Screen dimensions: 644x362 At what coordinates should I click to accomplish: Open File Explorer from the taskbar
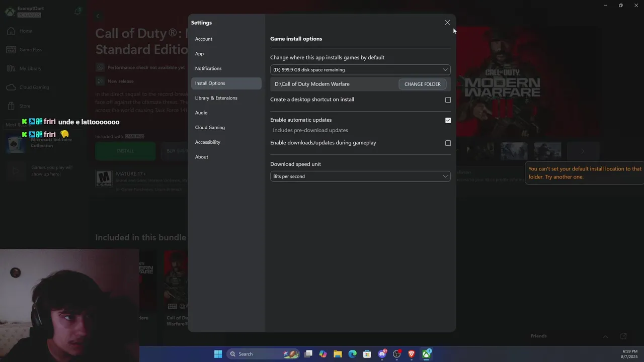(x=338, y=354)
